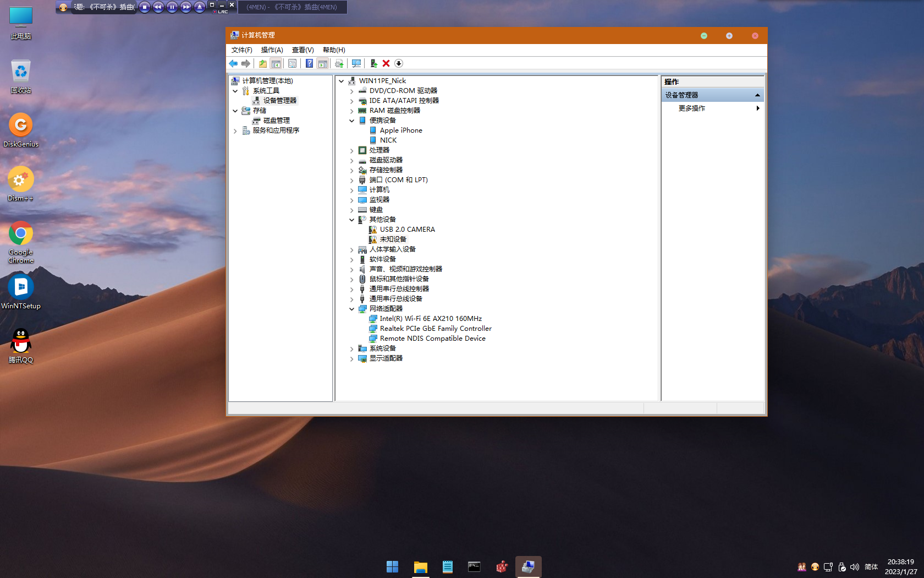Open the DiskGenius desktop icon
The width and height of the screenshot is (924, 578).
[x=21, y=130]
